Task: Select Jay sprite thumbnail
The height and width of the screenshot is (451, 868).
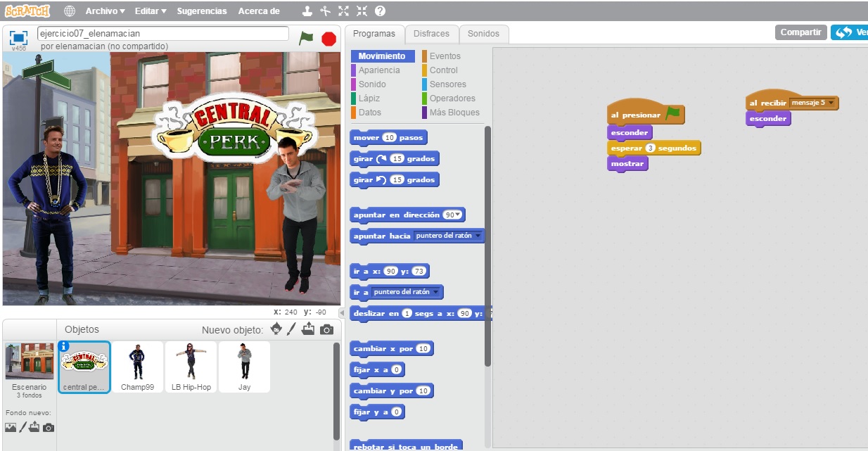Action: pyautogui.click(x=244, y=367)
